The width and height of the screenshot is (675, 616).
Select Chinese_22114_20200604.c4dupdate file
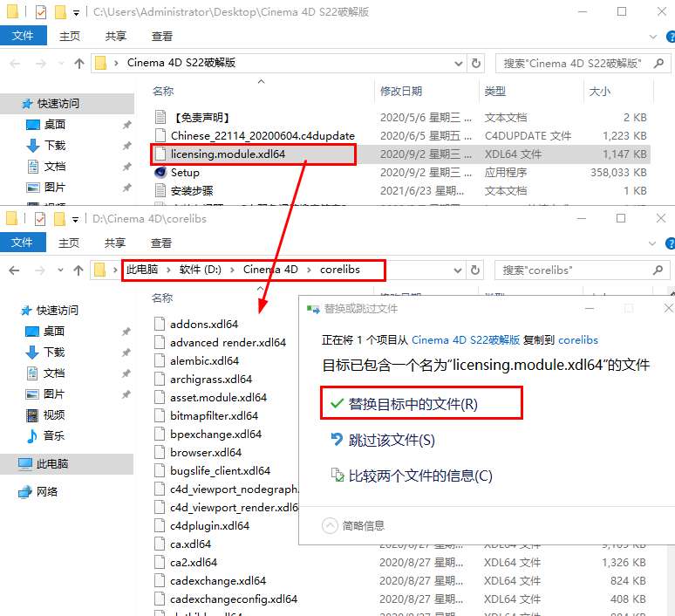(262, 136)
